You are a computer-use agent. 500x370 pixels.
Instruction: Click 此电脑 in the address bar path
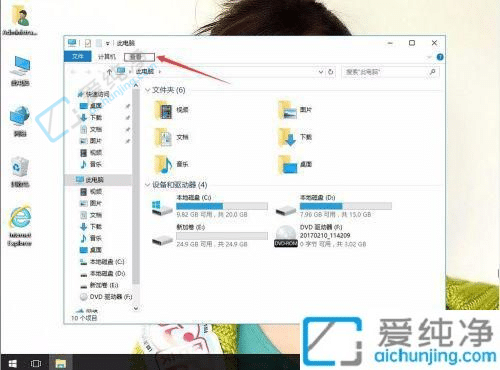[x=145, y=72]
